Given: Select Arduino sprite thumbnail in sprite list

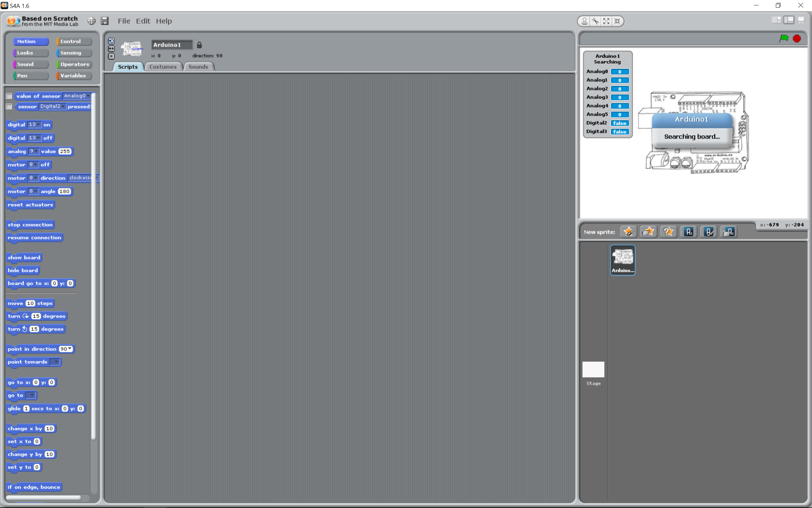Looking at the screenshot, I should (x=623, y=260).
